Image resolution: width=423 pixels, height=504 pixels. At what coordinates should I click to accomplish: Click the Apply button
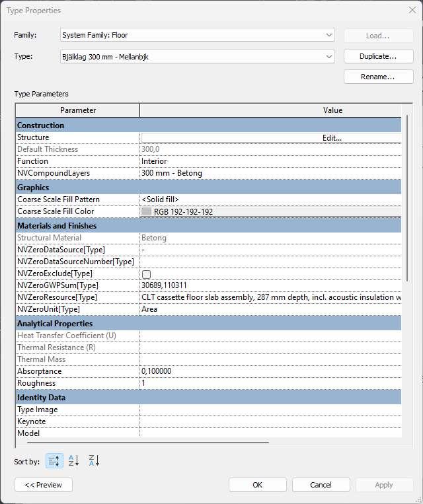click(x=384, y=485)
